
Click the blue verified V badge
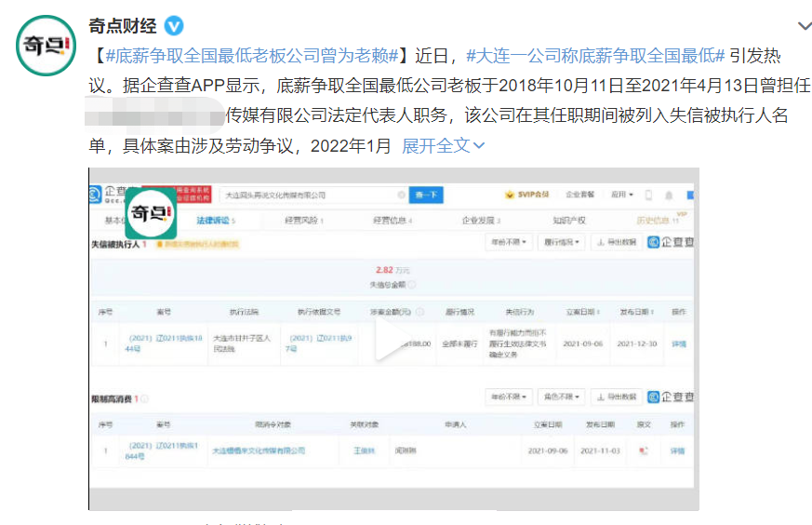coord(174,26)
